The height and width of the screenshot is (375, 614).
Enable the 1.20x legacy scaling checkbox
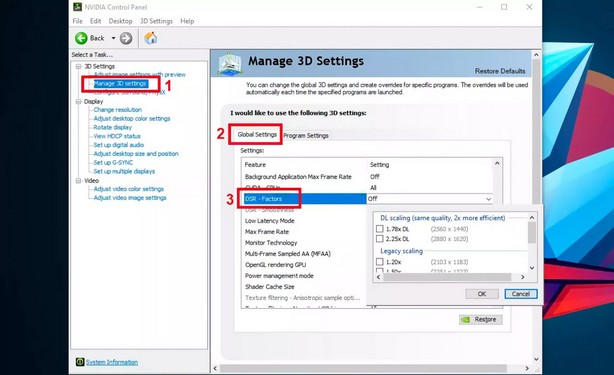coord(379,261)
